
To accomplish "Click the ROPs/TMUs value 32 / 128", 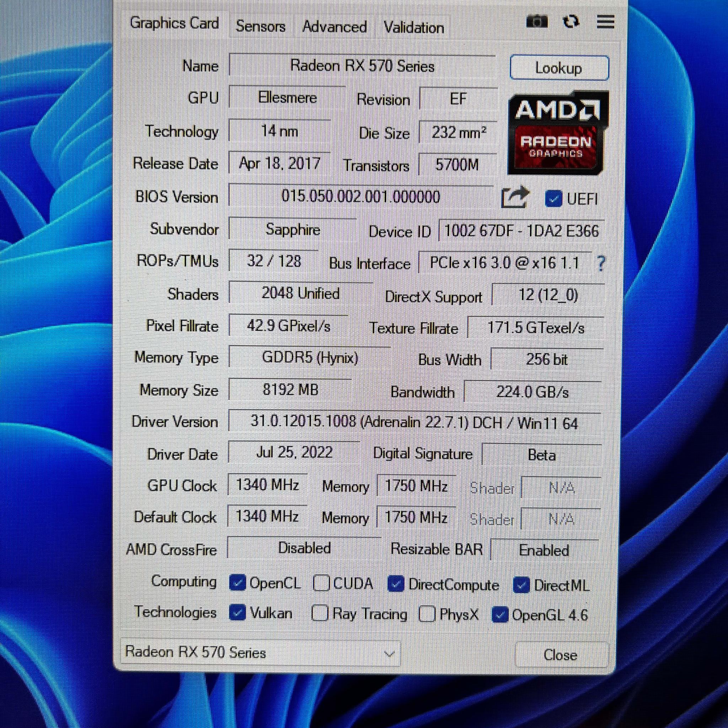I will coord(274,261).
